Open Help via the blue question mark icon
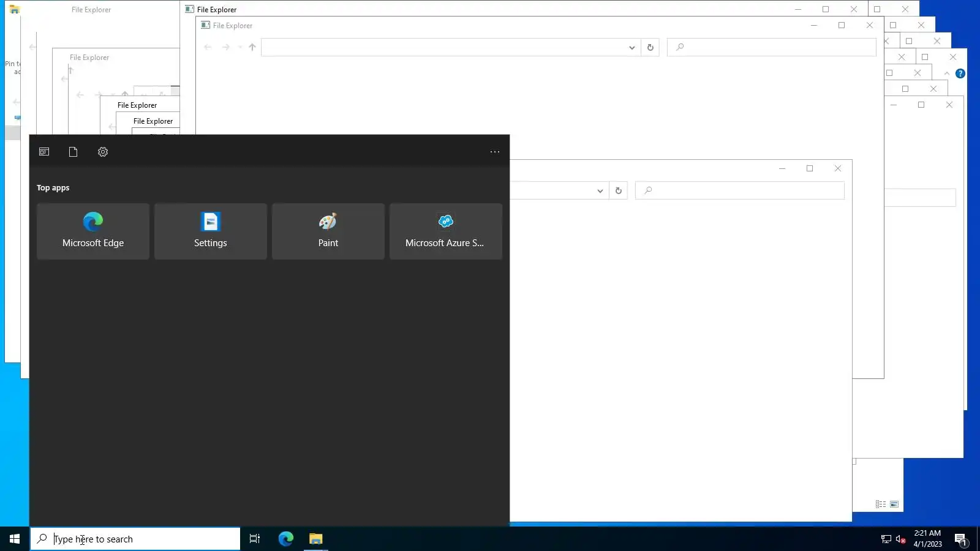This screenshot has width=980, height=551. coord(960,73)
